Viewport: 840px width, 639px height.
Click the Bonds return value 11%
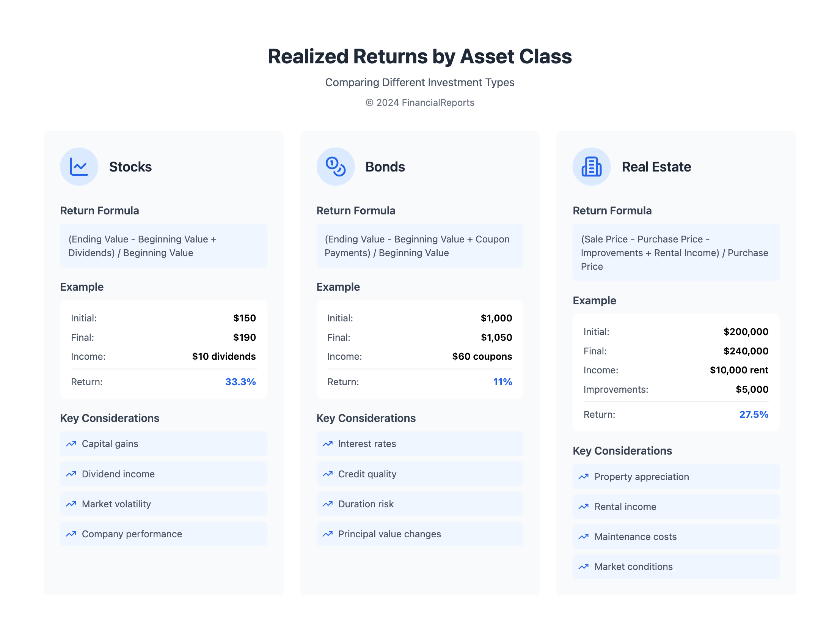[502, 382]
